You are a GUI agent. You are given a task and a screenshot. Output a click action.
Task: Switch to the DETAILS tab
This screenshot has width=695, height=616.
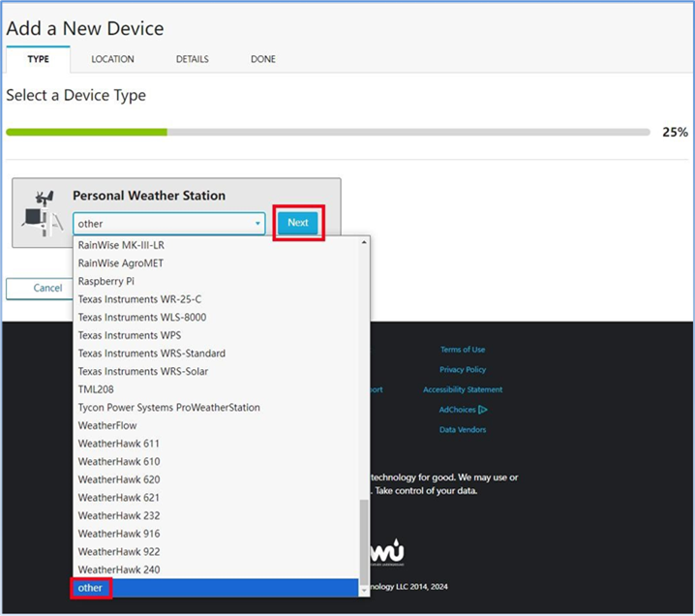click(x=193, y=59)
